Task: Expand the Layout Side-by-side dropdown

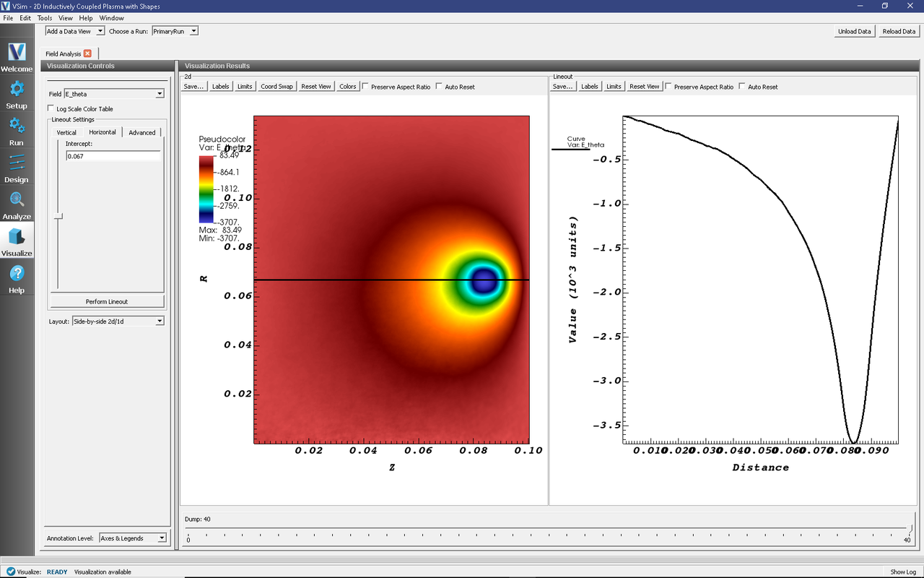Action: pos(118,321)
